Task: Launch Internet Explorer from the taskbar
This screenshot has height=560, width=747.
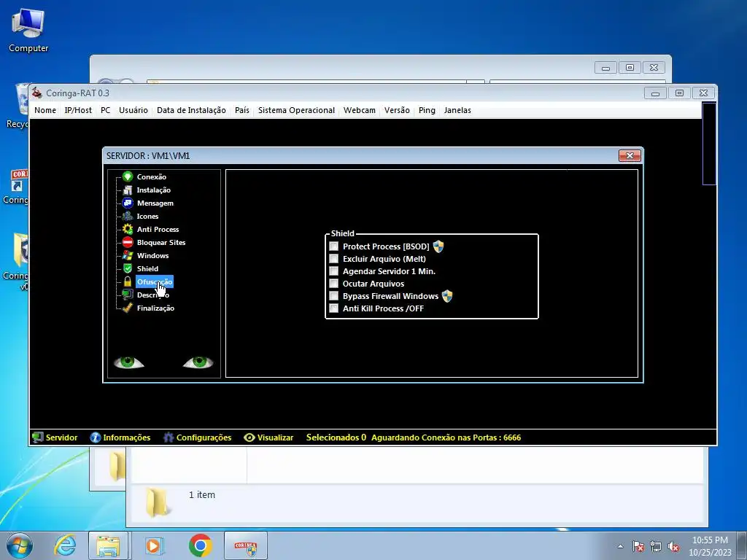Action: tap(65, 545)
